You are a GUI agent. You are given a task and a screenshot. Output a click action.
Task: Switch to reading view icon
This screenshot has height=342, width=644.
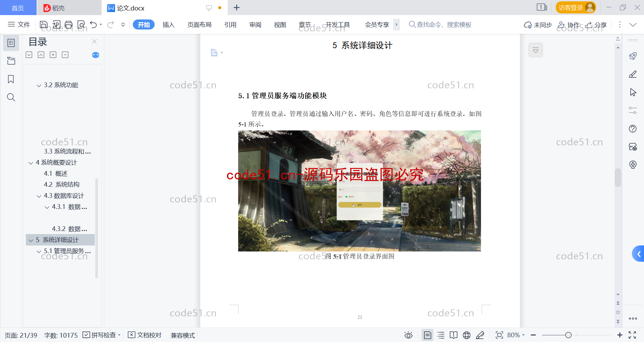[453, 335]
